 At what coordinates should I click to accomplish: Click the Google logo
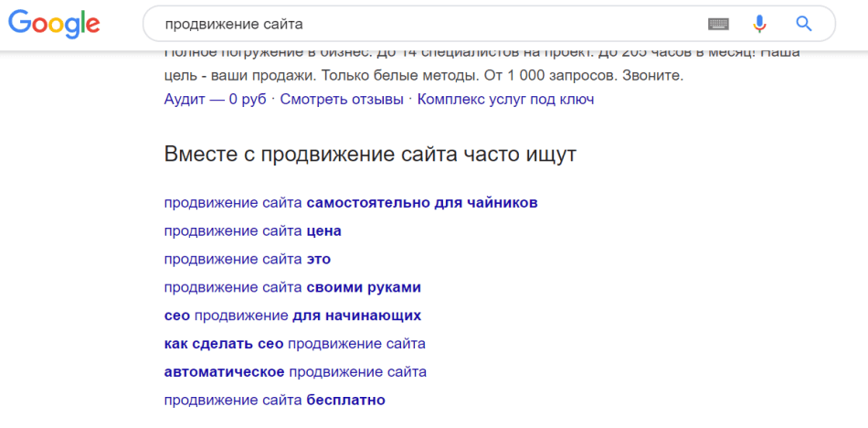click(x=54, y=24)
